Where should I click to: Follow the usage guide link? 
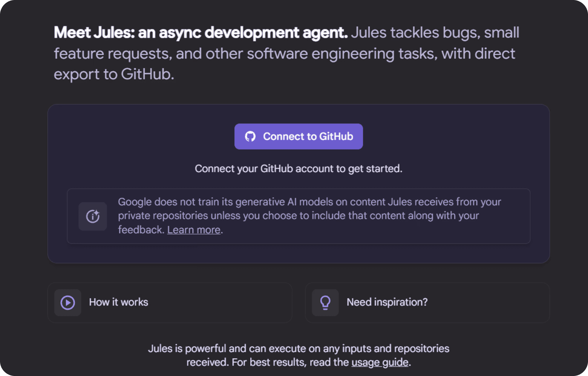[x=380, y=362]
